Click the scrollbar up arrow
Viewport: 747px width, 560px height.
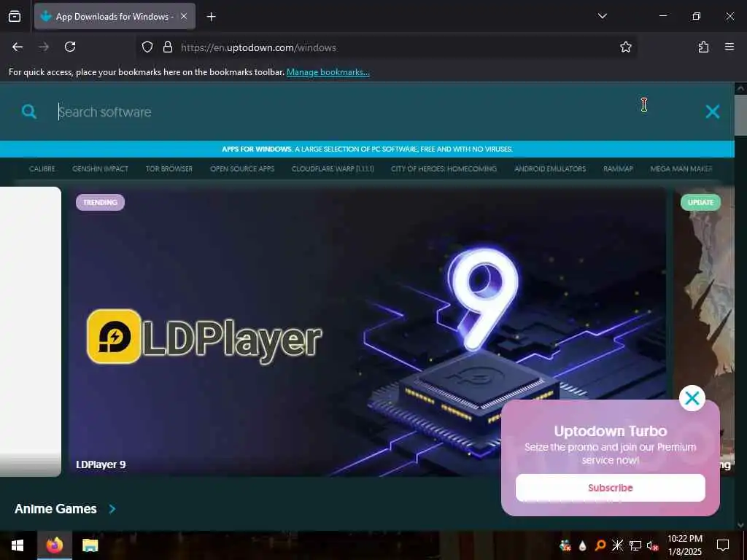740,88
